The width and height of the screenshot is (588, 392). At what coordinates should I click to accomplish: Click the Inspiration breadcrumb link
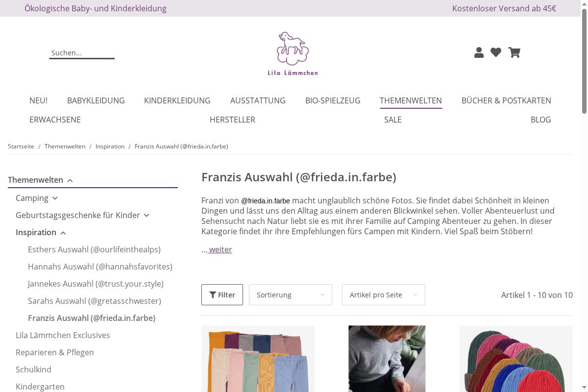pyautogui.click(x=110, y=147)
